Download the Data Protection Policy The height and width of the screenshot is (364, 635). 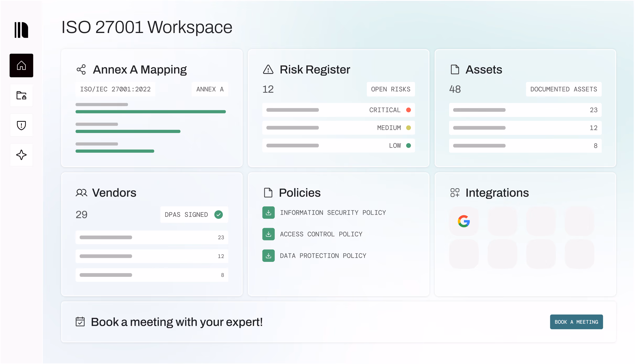268,256
